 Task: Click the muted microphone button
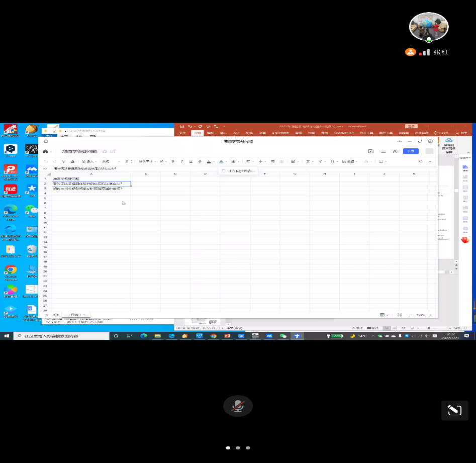point(238,406)
